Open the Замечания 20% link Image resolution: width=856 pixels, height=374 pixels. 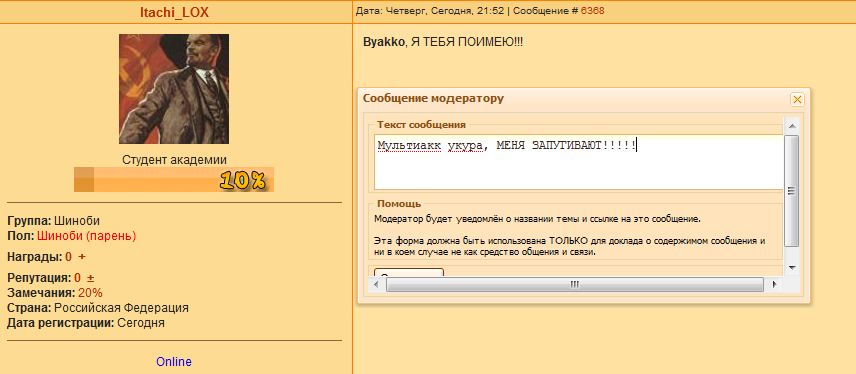90,293
